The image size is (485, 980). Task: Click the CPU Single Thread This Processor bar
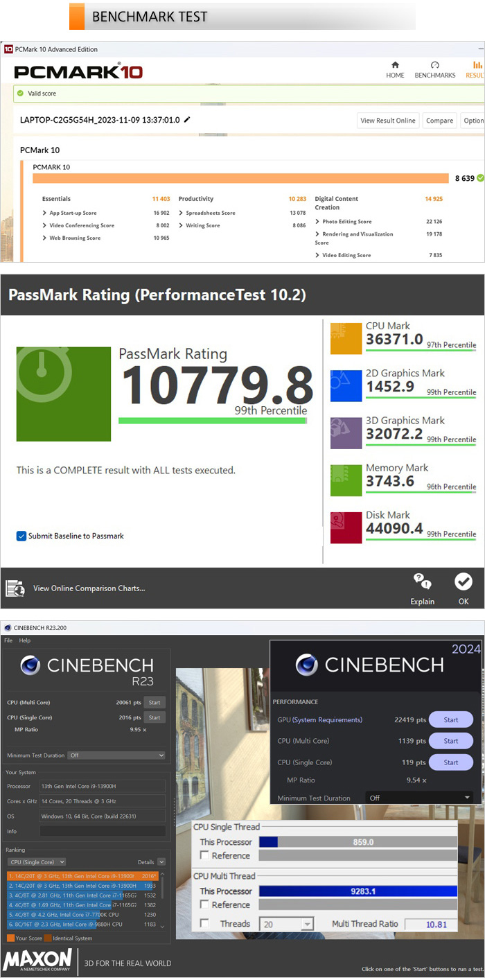(x=358, y=842)
